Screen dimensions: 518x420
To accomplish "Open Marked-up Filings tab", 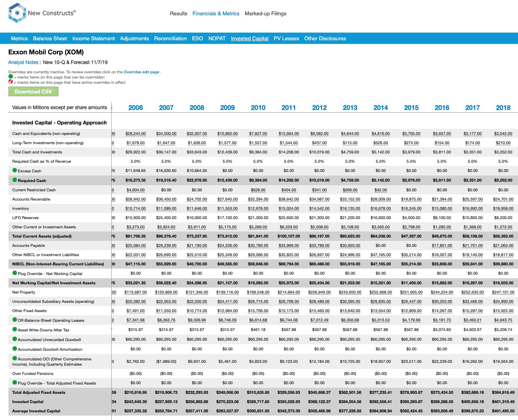I will pos(266,13).
